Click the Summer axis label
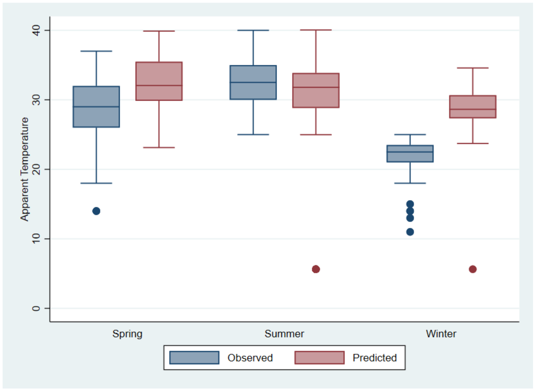 [x=284, y=334]
